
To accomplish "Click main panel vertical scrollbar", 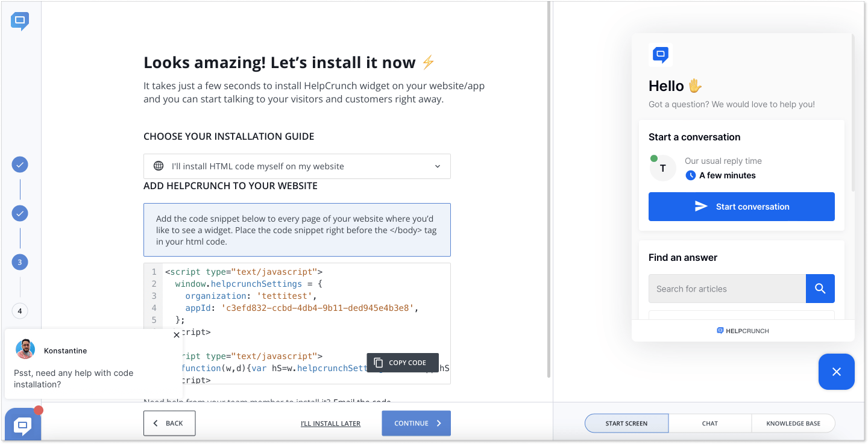I will 549,189.
